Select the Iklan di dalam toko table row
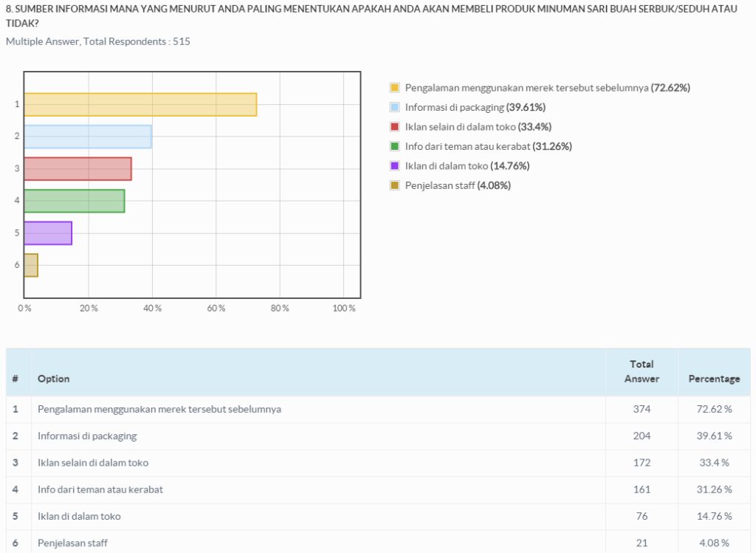Viewport: 756px width, 553px height. click(379, 516)
